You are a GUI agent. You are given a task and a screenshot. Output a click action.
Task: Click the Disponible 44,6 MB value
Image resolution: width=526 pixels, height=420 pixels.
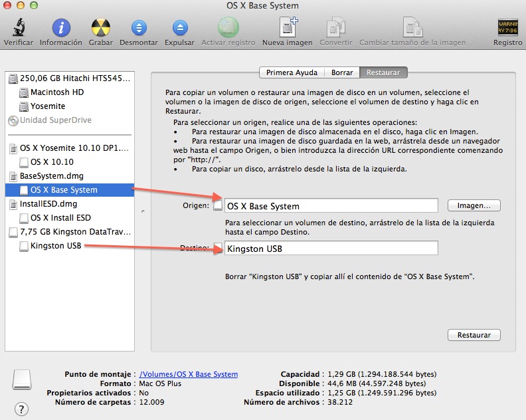coord(377,383)
